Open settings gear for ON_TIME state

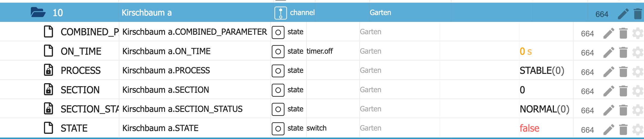[638, 53]
